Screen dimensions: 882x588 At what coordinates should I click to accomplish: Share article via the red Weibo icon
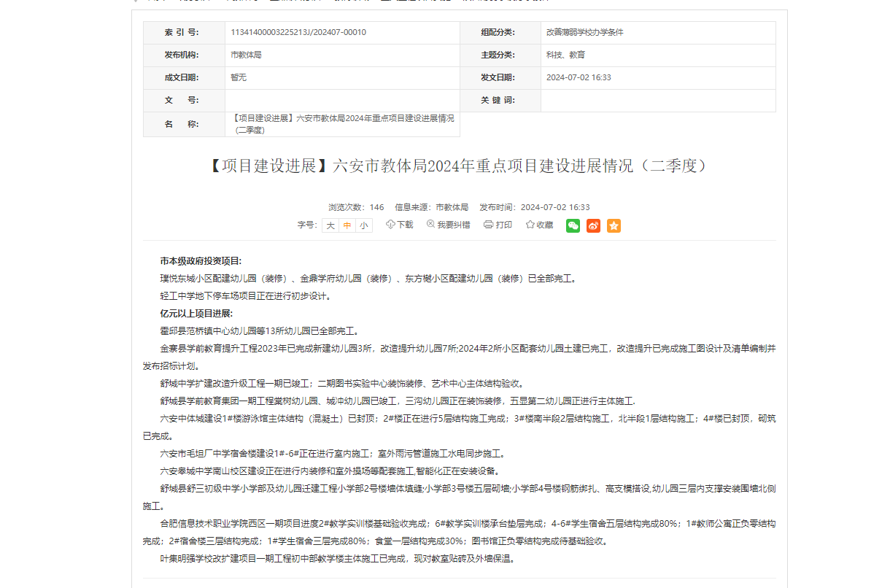593,226
